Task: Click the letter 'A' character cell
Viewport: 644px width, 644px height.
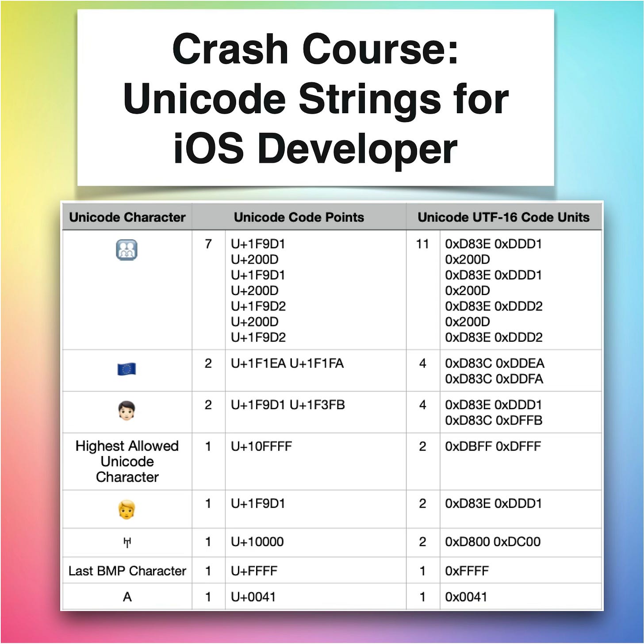Action: point(127,597)
